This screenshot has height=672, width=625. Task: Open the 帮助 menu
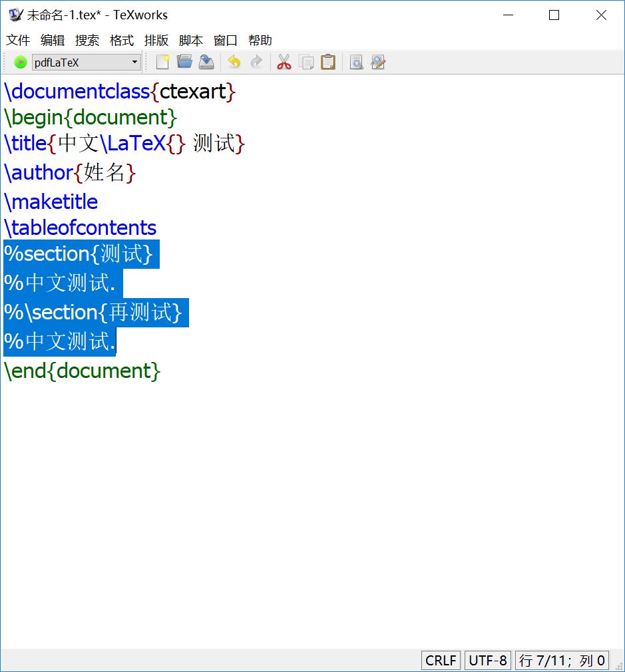point(260,41)
